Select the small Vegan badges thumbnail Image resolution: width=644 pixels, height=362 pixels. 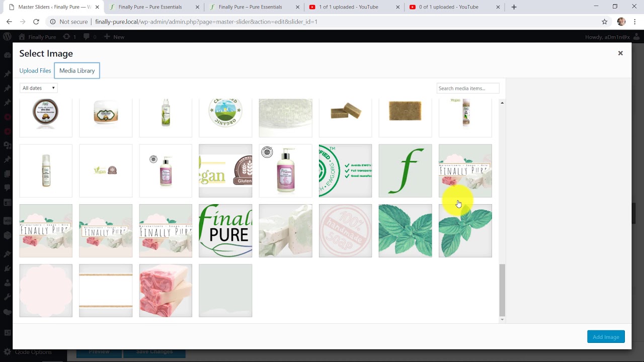pos(106,171)
